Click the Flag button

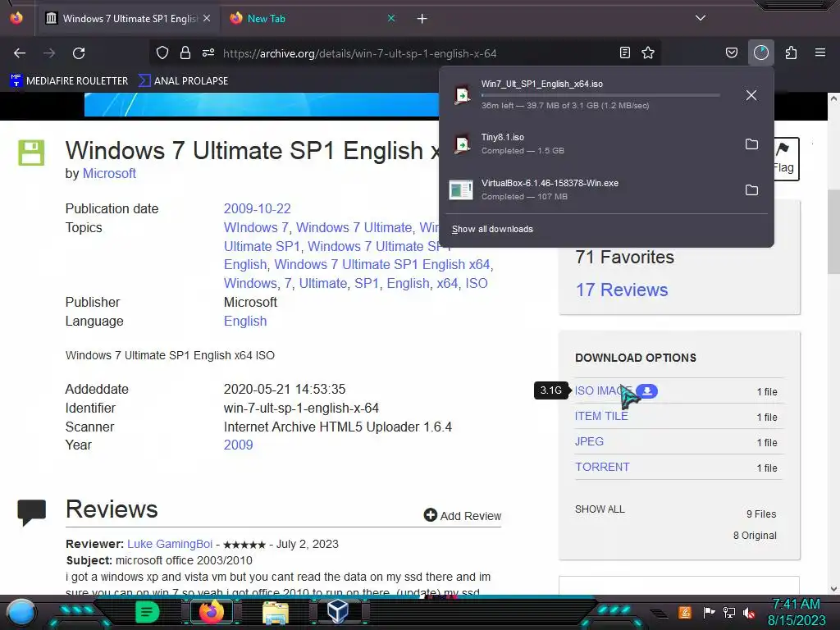pyautogui.click(x=785, y=158)
